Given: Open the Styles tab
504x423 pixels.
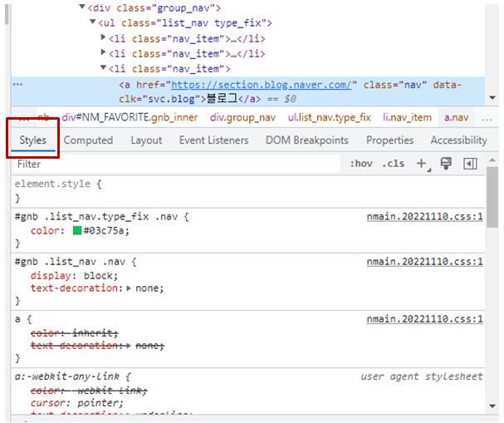Looking at the screenshot, I should coord(32,140).
